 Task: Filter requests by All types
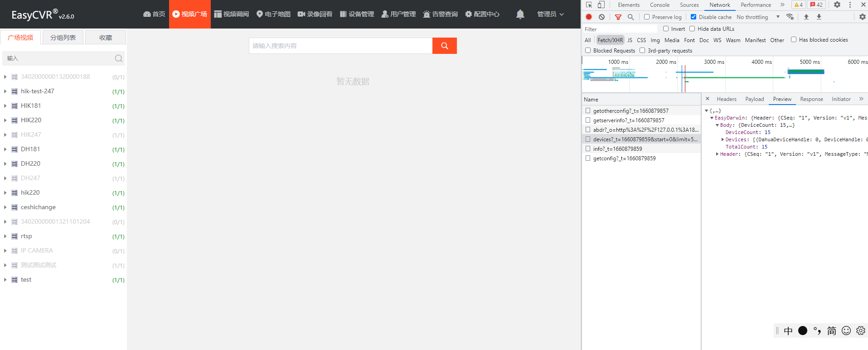point(588,40)
